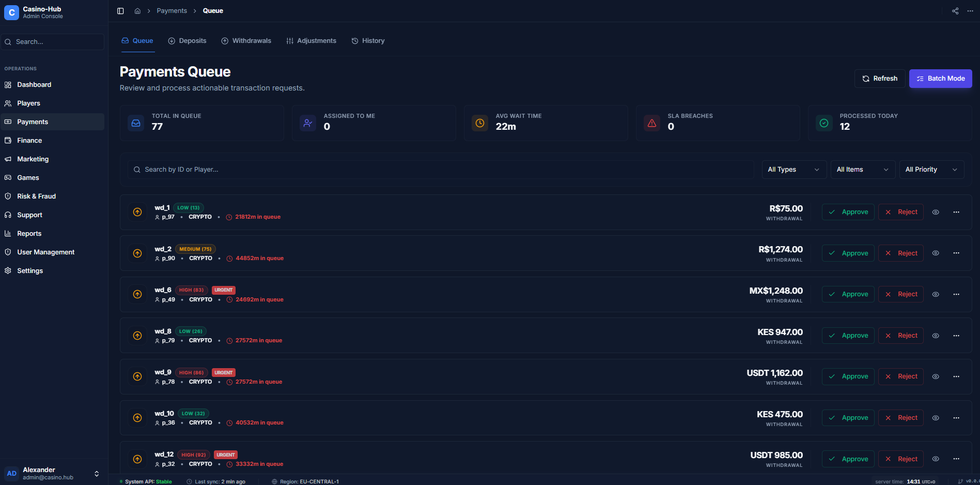980x485 pixels.
Task: Open more actions for wd_10
Action: pos(956,418)
